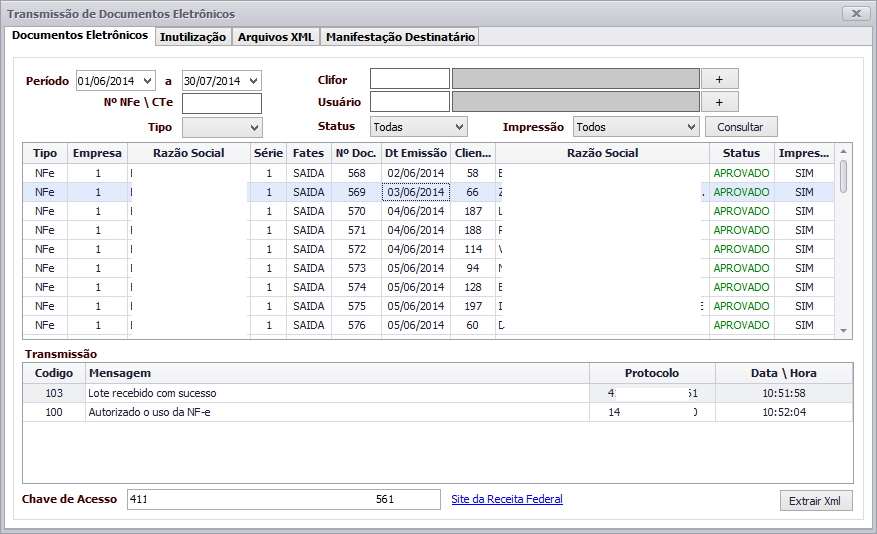Open Manifestação Destinatário tab
Image resolution: width=877 pixels, height=534 pixels.
[x=400, y=37]
